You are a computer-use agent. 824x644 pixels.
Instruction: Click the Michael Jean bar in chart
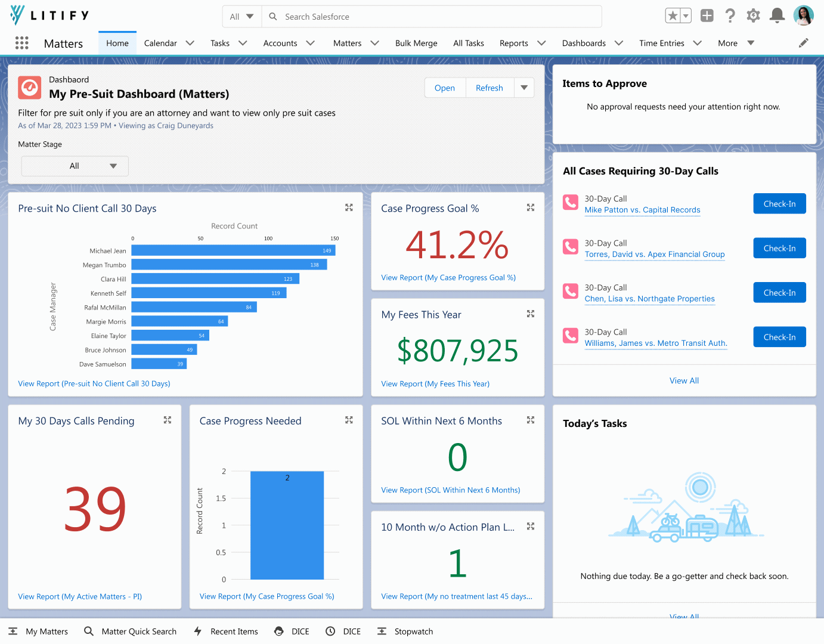[x=233, y=250]
